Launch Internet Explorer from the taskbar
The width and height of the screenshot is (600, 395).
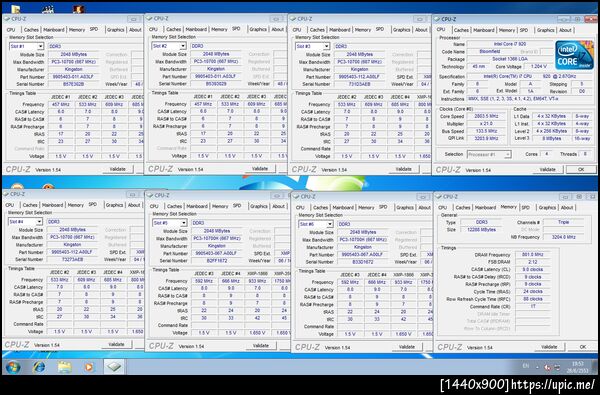click(39, 367)
